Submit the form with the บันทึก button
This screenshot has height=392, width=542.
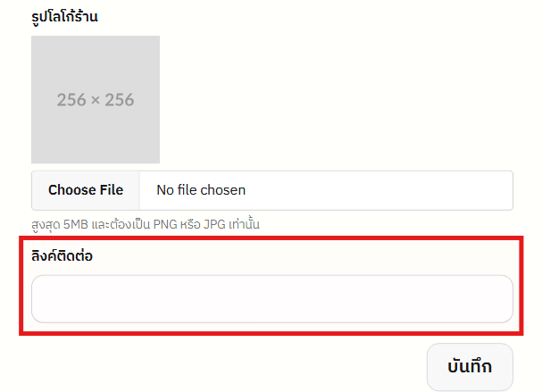470,366
